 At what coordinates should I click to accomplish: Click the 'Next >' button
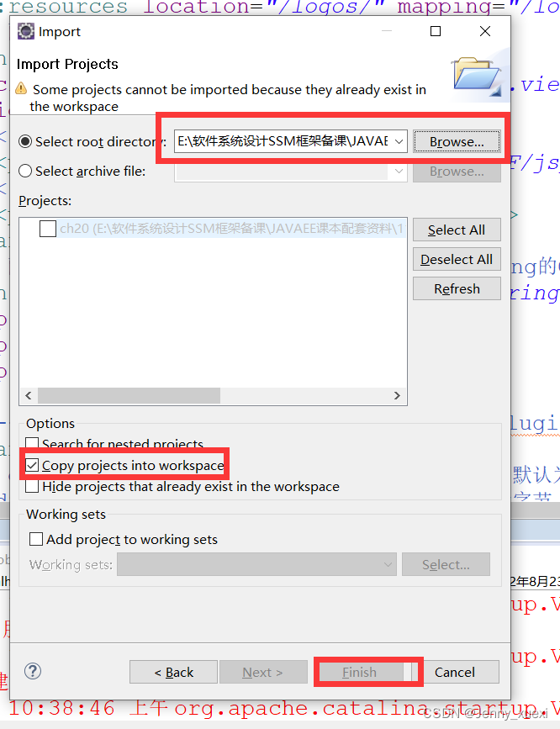(263, 672)
